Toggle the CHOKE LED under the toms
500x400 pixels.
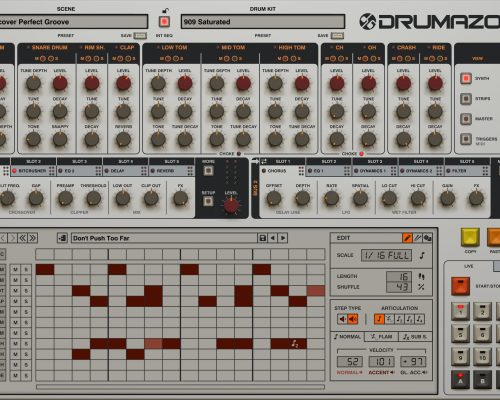pos(239,154)
